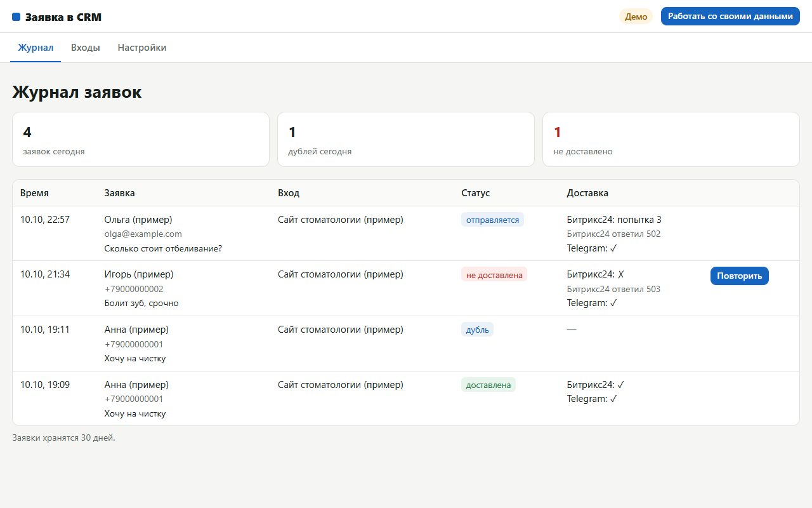Click the Статус column header
812x508 pixels.
(475, 193)
